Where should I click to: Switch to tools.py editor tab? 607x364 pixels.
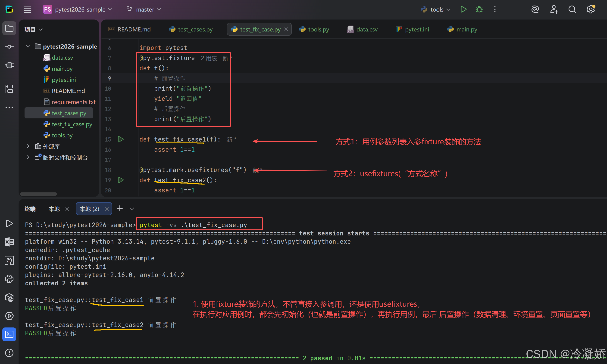click(x=314, y=29)
